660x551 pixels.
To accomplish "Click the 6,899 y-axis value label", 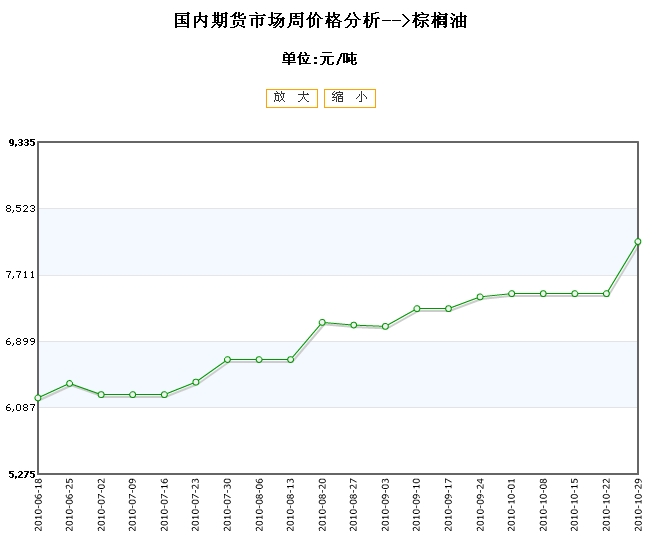I will coord(21,341).
